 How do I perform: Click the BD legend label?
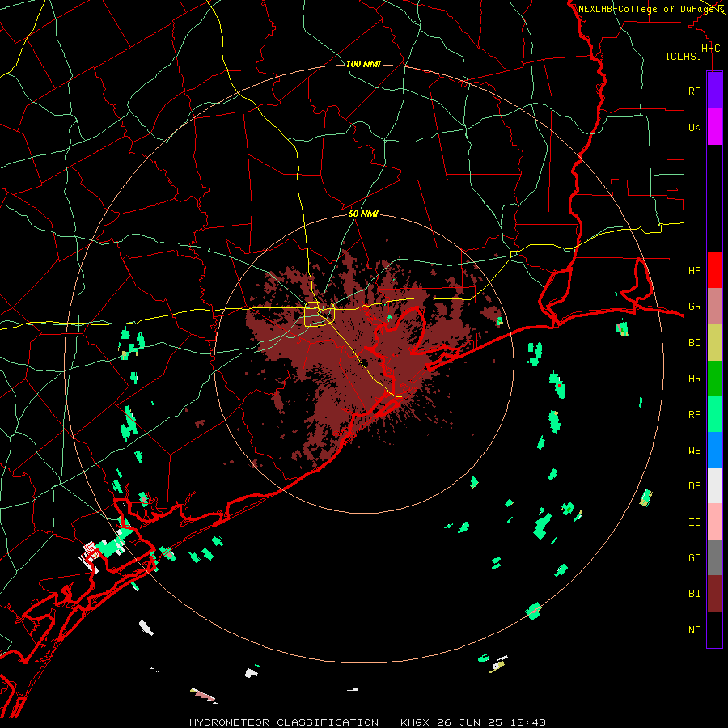(694, 343)
